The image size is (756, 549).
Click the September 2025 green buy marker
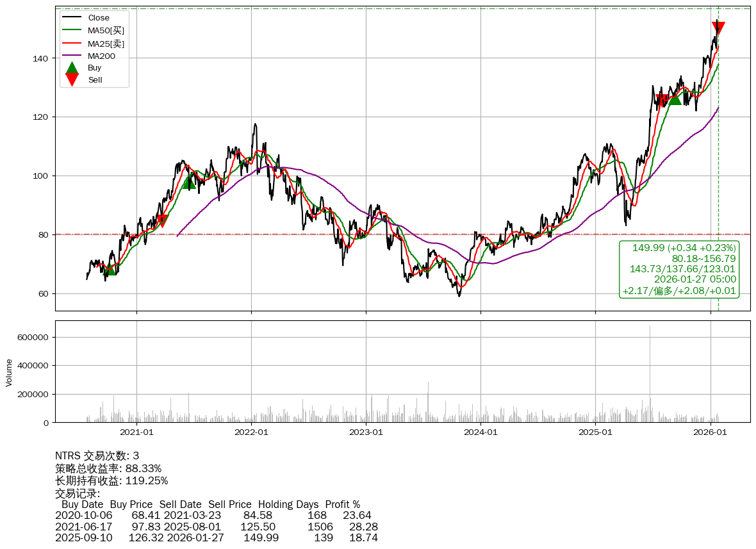coord(675,99)
